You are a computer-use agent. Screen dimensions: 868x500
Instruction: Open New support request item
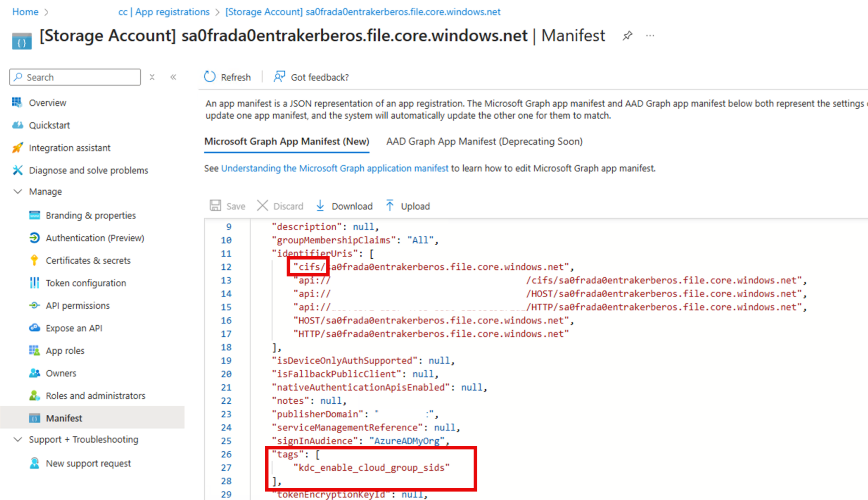(88, 464)
